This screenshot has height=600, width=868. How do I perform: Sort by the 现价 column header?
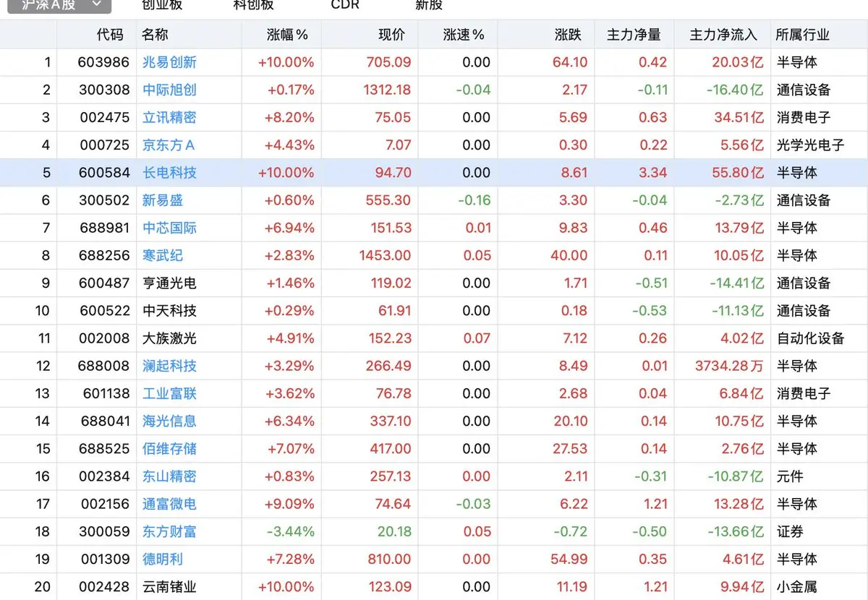[392, 35]
